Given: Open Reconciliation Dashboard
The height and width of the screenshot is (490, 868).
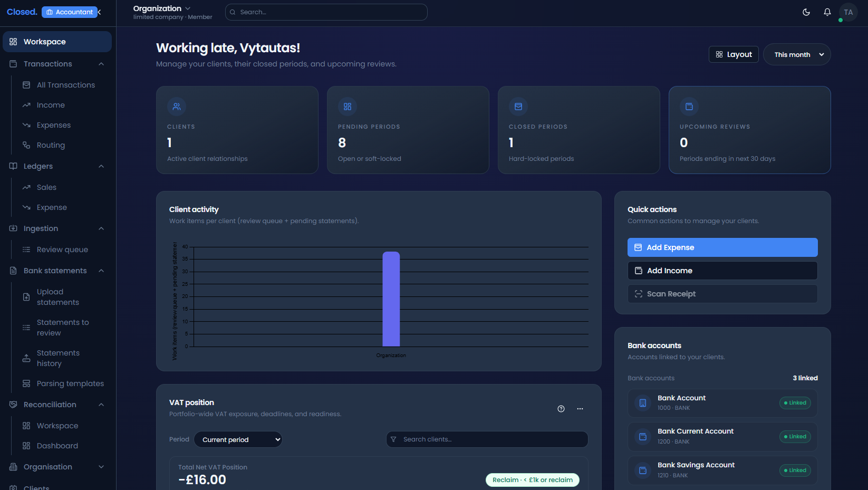Looking at the screenshot, I should coord(57,446).
